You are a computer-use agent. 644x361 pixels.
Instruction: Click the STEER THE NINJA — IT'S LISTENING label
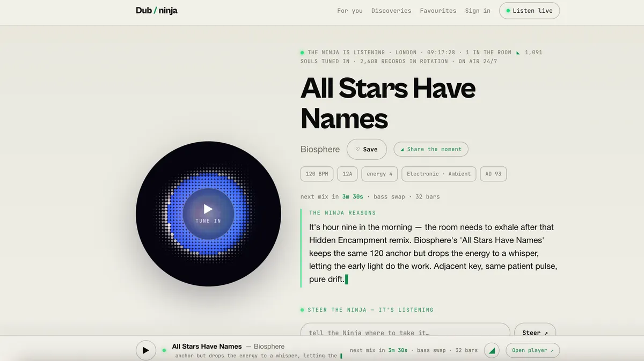(370, 310)
